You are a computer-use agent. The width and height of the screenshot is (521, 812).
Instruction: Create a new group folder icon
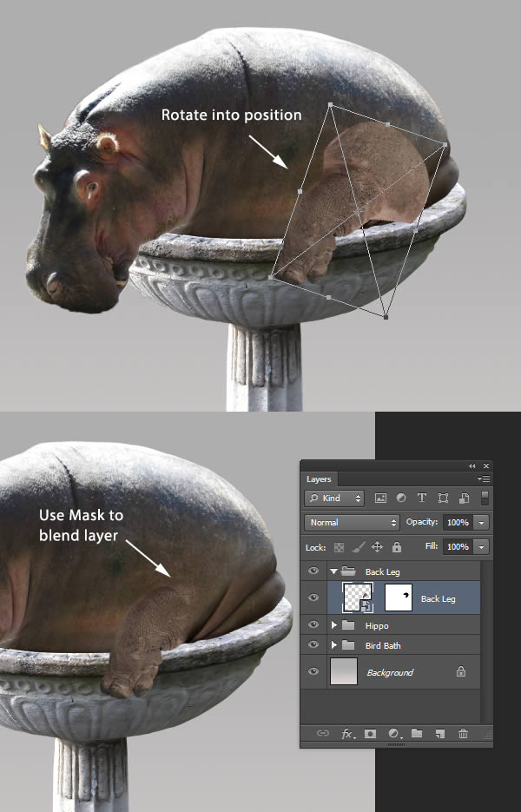(417, 733)
